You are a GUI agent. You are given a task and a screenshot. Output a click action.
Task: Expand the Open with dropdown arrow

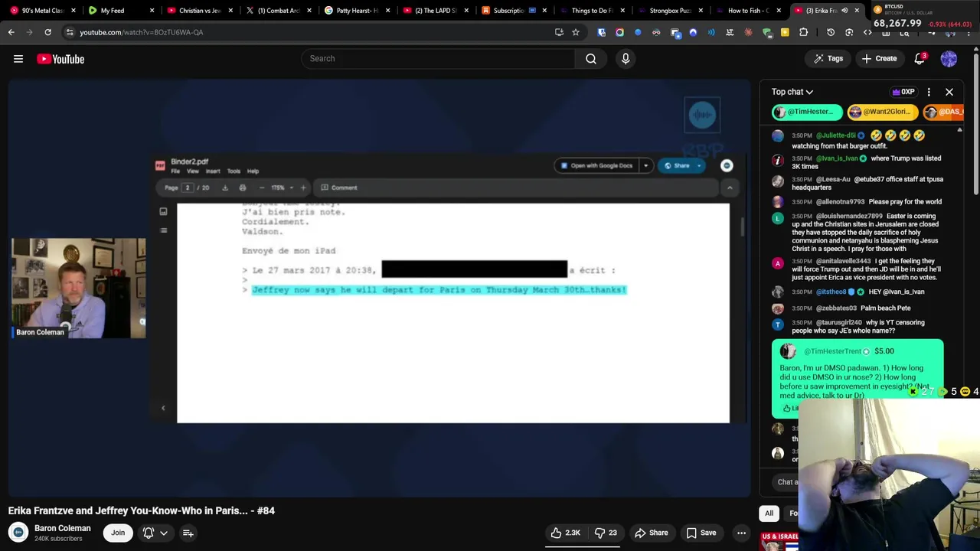[645, 165]
